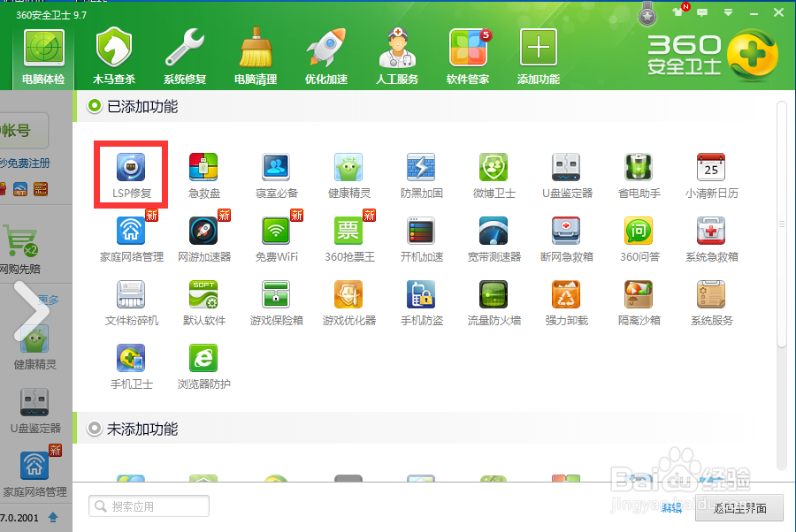The image size is (796, 532).
Task: Launch 宽带测速器 speed test
Action: (494, 239)
